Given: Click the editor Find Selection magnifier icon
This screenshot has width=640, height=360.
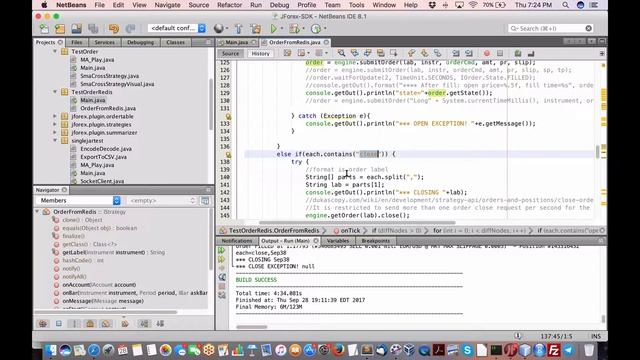Looking at the screenshot, I should tap(341, 53).
